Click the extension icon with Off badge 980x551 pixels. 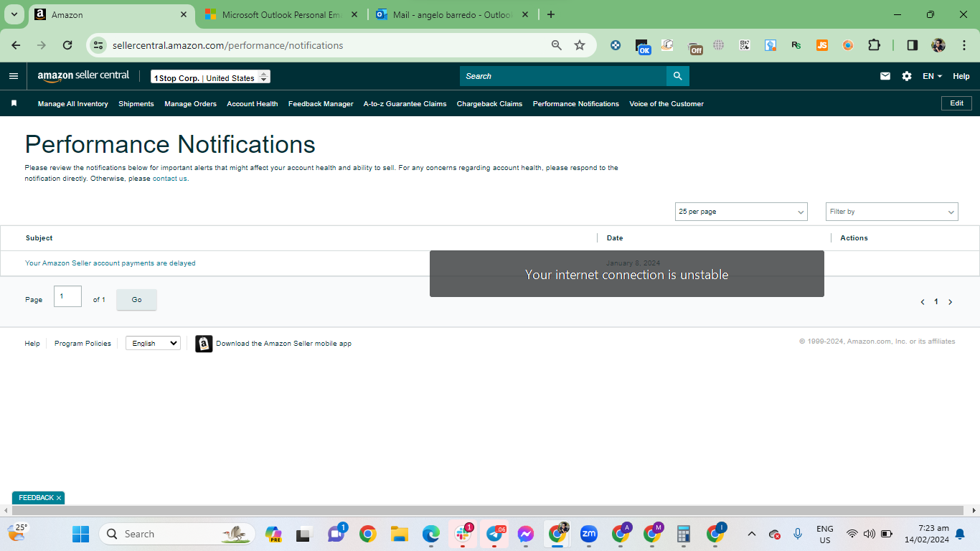pos(694,47)
